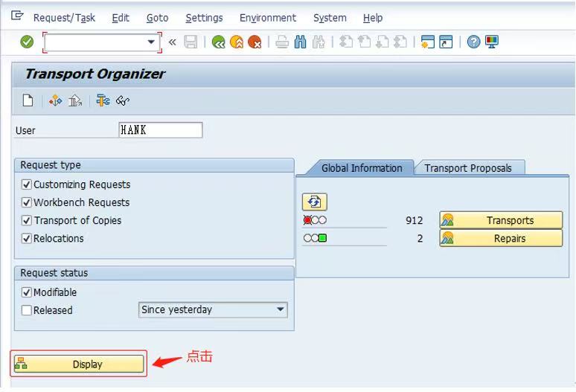Click the Print icon
The image size is (576, 392).
282,42
